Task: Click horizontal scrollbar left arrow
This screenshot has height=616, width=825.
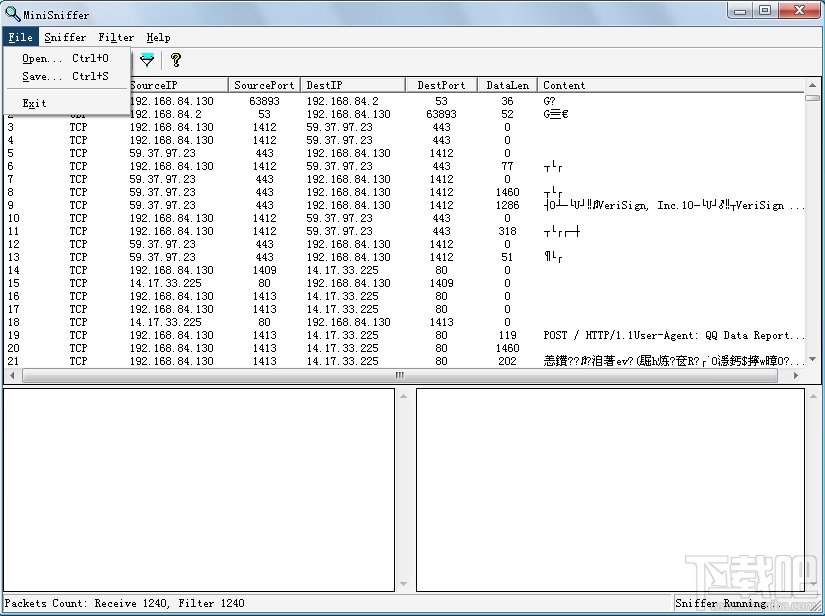Action: (12, 376)
